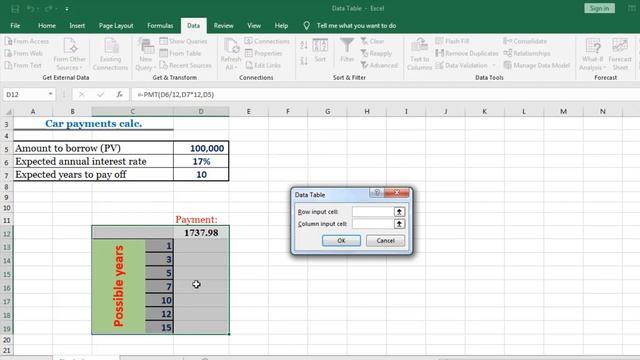Click Reapply filter

pos(376,53)
